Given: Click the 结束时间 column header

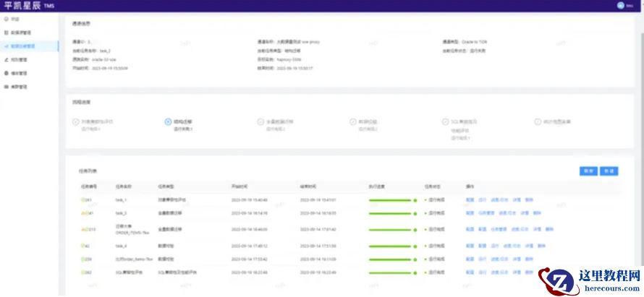Looking at the screenshot, I should click(308, 186).
